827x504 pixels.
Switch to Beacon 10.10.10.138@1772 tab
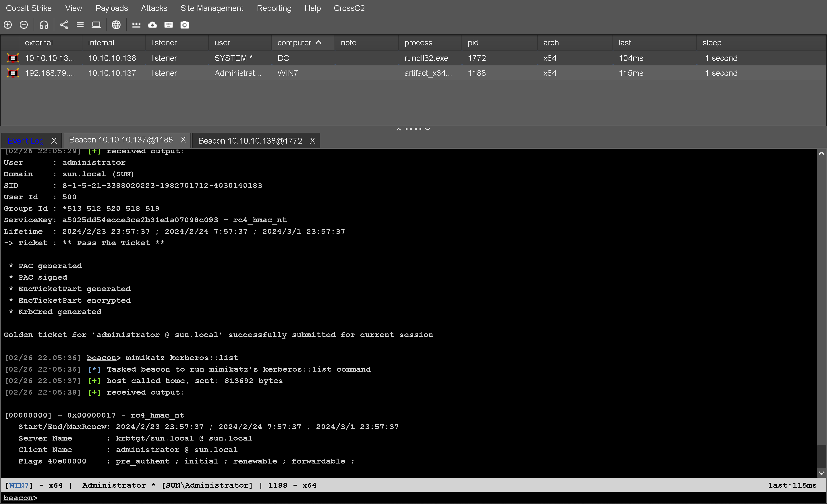click(250, 141)
